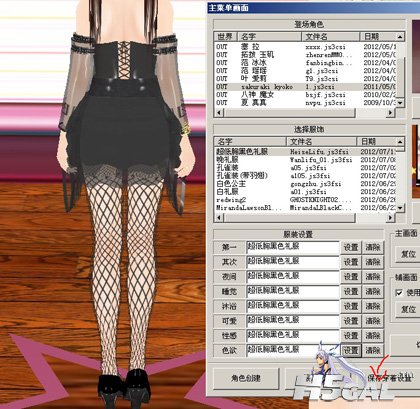Select costume '孔雀装(带羽翅)' in the list
Image resolution: width=420 pixels, height=409 pixels.
(x=305, y=176)
